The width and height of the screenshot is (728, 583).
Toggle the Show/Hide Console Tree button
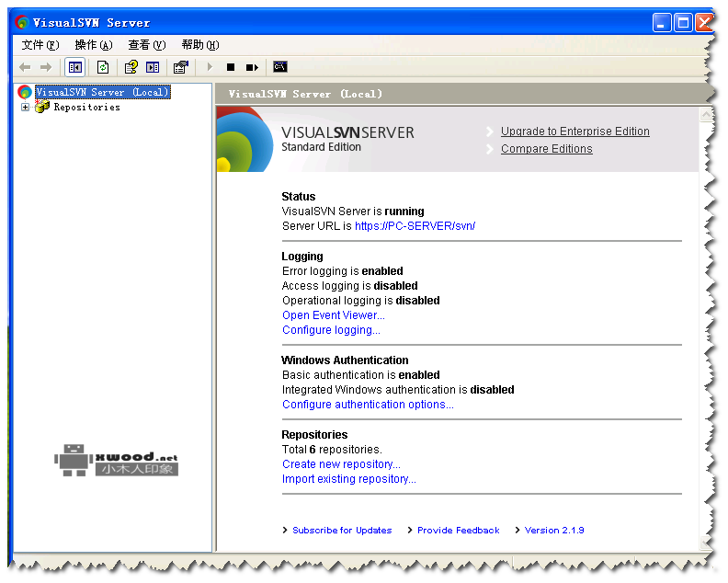[74, 67]
